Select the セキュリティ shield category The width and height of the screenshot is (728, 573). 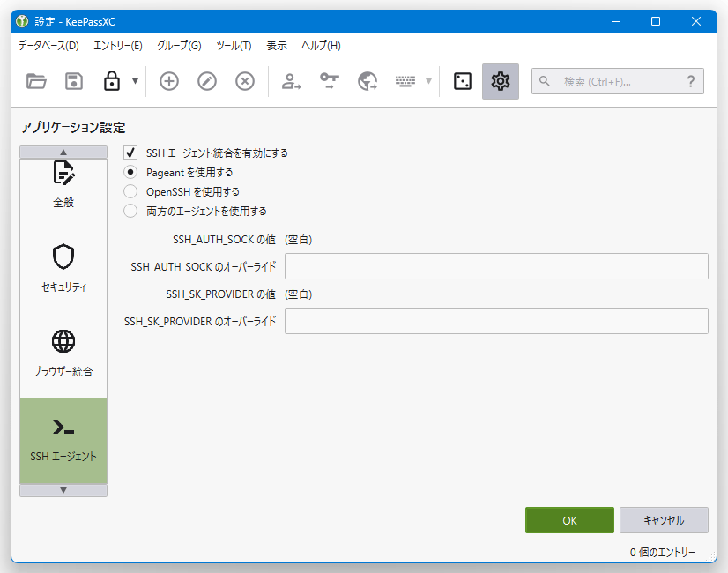pos(63,272)
